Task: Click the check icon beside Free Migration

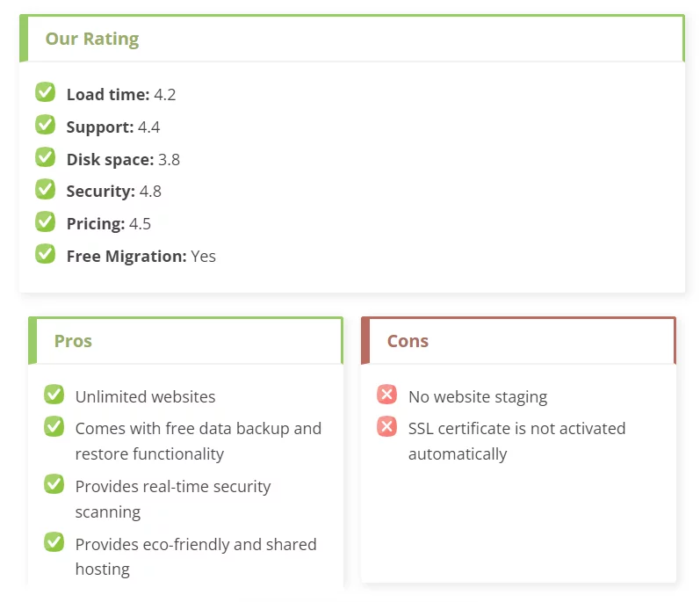Action: (x=45, y=254)
